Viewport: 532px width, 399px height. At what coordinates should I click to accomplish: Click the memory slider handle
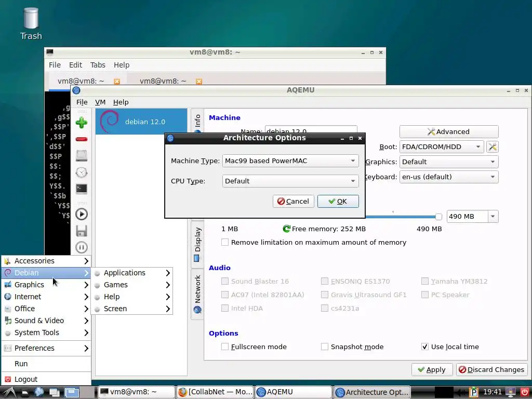(x=438, y=217)
